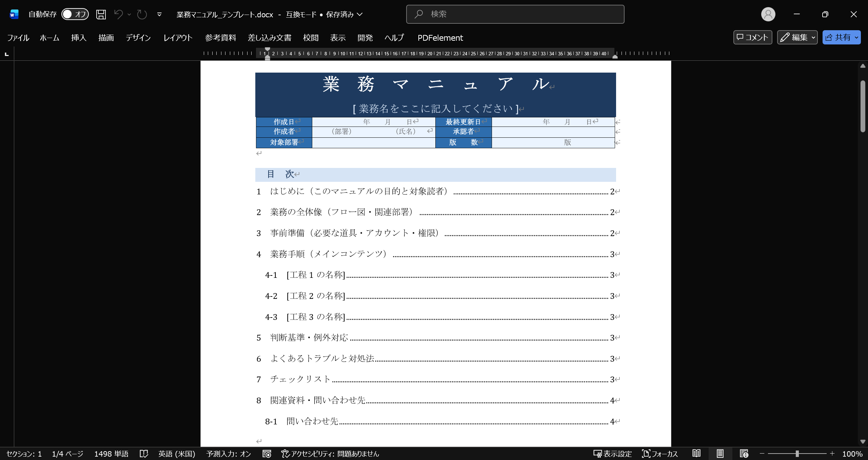Select Print Layout view icon
The width and height of the screenshot is (868, 460).
[720, 454]
